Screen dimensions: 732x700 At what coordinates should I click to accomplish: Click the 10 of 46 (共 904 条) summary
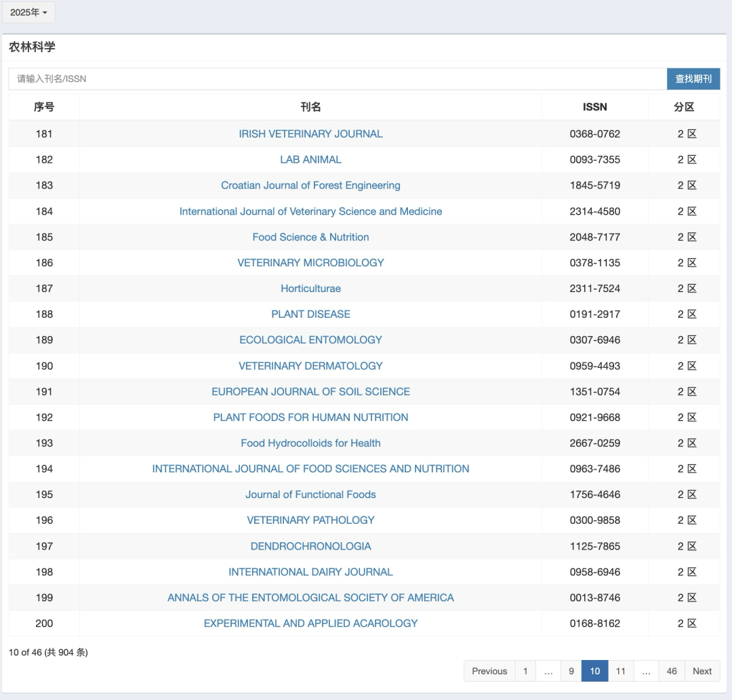(48, 652)
